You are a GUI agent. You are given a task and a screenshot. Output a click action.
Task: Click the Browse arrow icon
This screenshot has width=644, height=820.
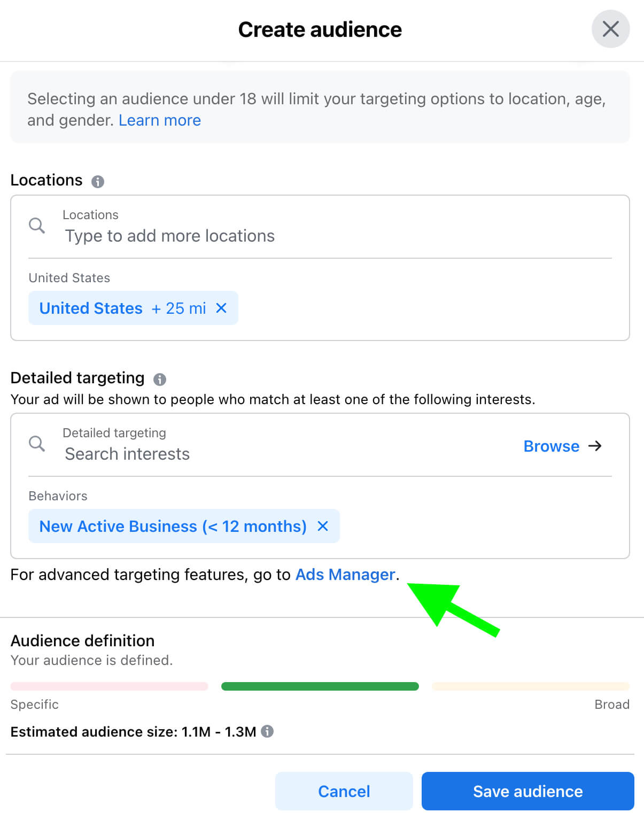(595, 446)
